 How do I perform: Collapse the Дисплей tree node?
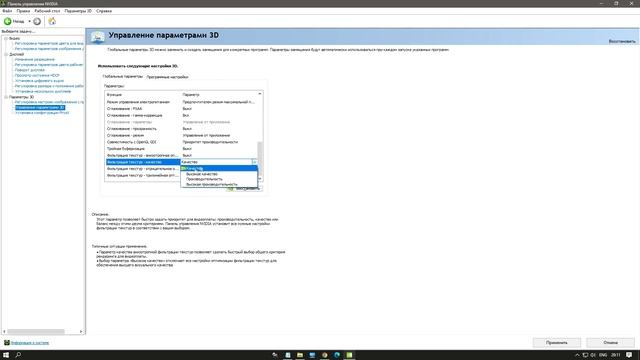coord(6,54)
